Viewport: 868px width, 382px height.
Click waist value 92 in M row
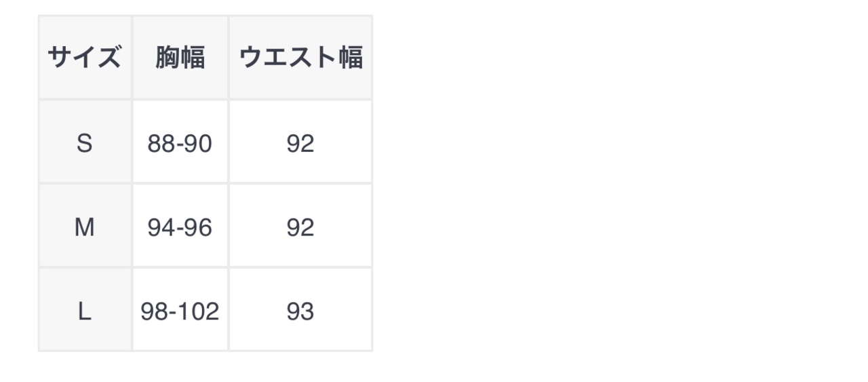[300, 227]
